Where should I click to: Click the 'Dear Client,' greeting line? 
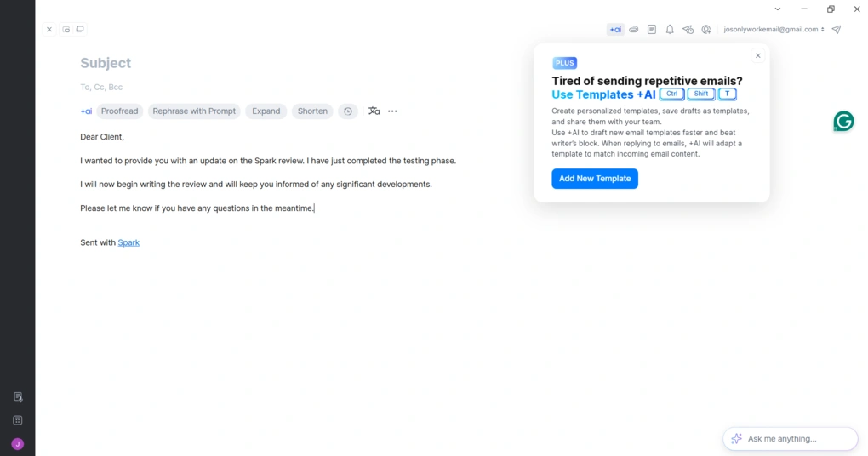(x=102, y=137)
